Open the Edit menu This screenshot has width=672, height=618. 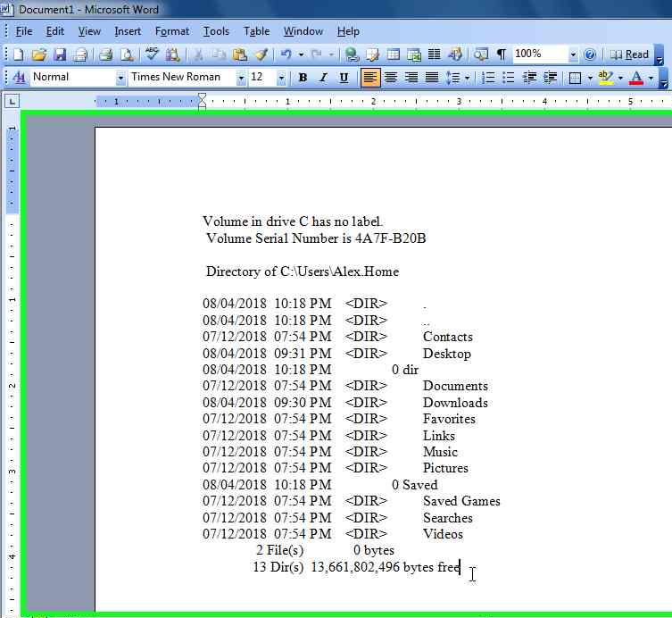click(55, 31)
